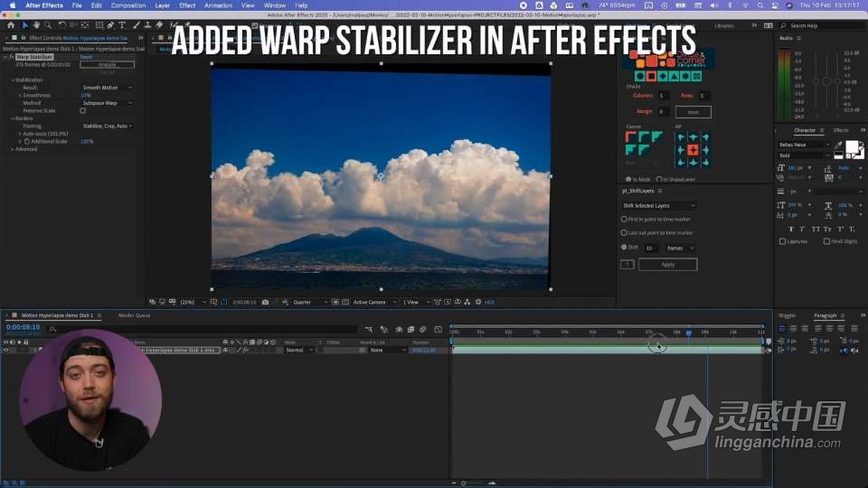The width and height of the screenshot is (868, 488).
Task: Toggle the layer visibility eye in timeline
Action: pos(6,351)
